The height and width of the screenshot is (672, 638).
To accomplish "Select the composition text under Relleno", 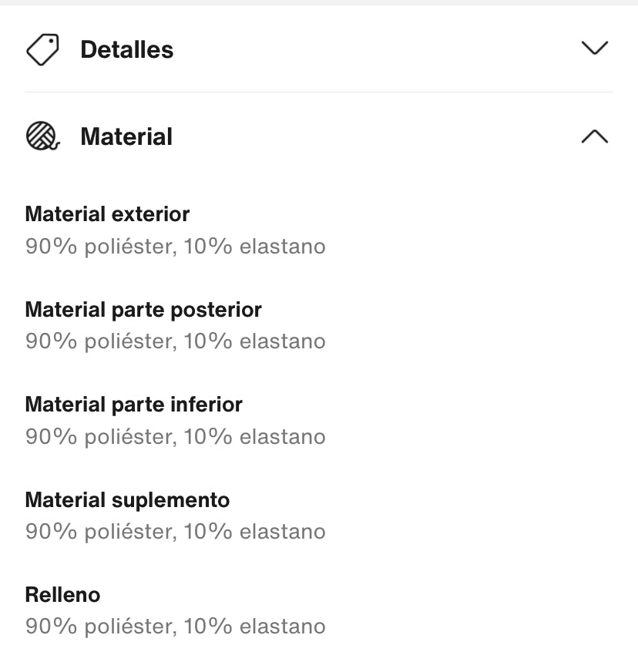I will point(175,627).
